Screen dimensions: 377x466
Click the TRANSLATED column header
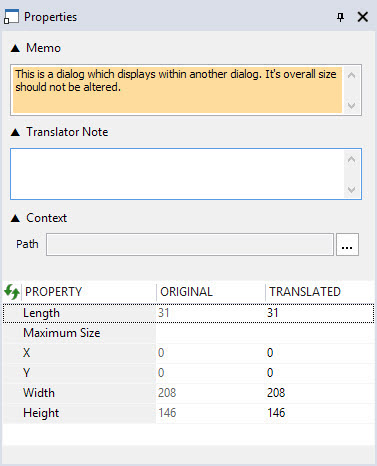(320, 292)
